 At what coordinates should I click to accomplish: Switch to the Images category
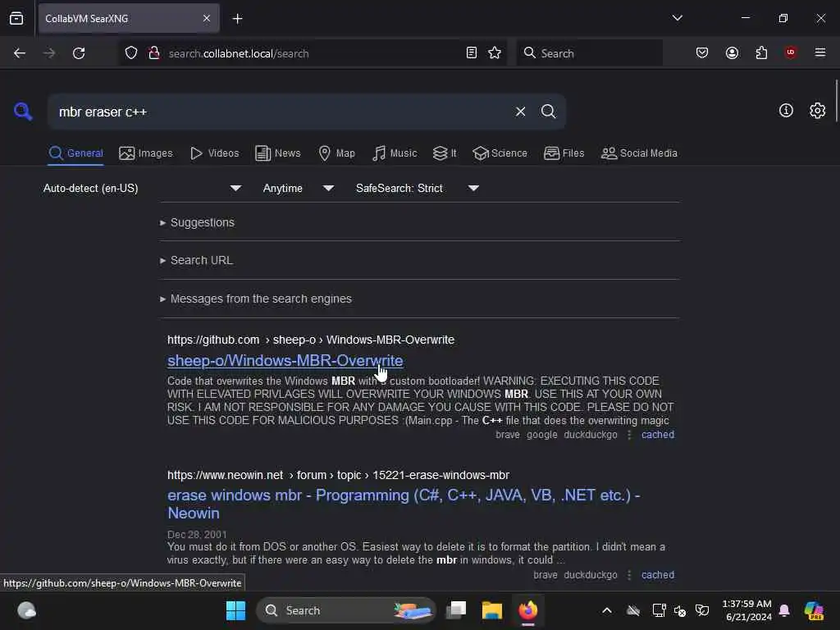146,153
